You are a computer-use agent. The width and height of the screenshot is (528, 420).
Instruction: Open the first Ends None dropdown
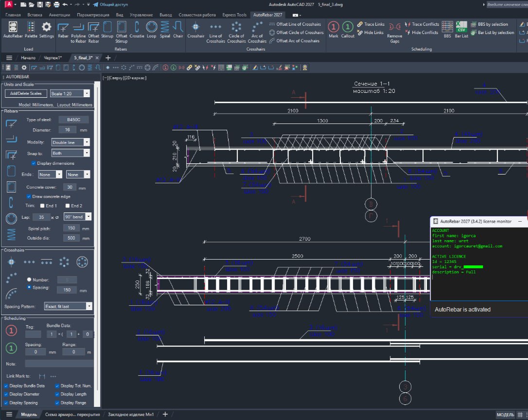pyautogui.click(x=50, y=175)
